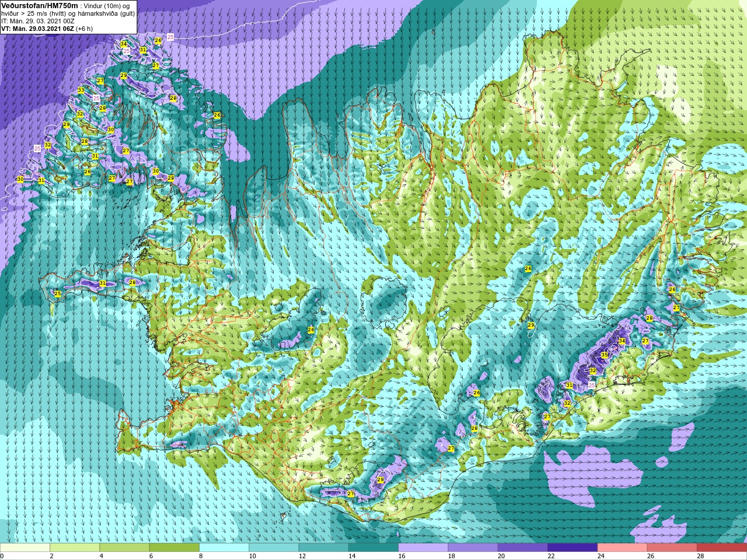Pick the 12–14 m/s teal legend swatch

pyautogui.click(x=323, y=548)
